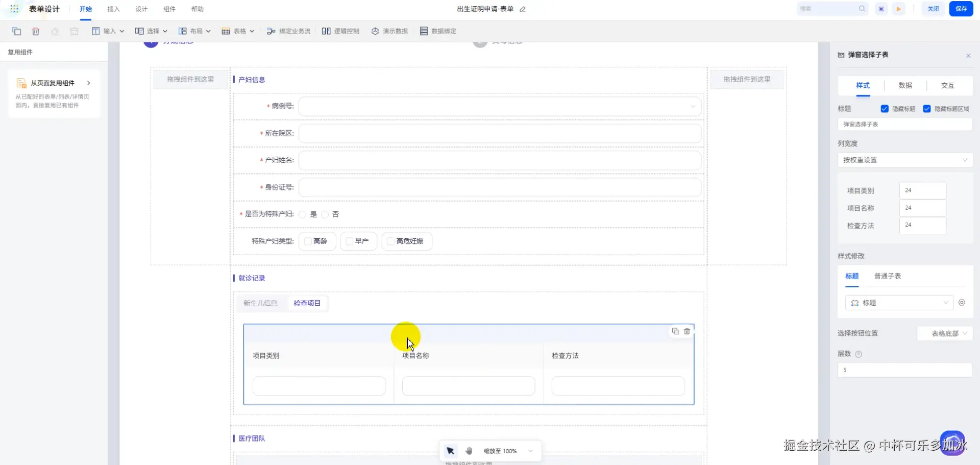
Task: Open the 缩放至 100% zoom dropdown
Action: pyautogui.click(x=508, y=451)
